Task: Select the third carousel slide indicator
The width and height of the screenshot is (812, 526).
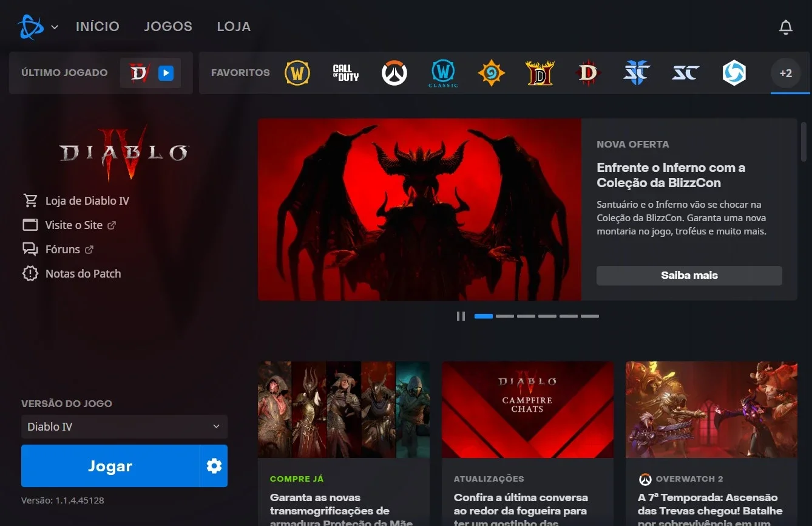Action: 526,316
